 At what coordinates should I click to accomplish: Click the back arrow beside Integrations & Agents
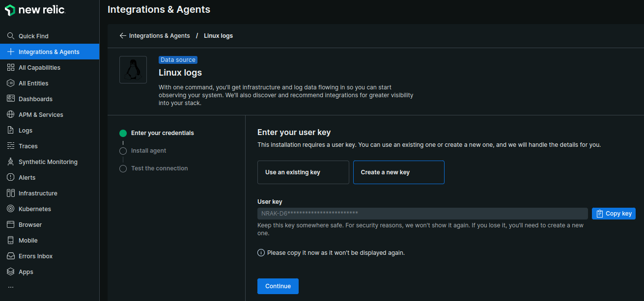click(123, 36)
